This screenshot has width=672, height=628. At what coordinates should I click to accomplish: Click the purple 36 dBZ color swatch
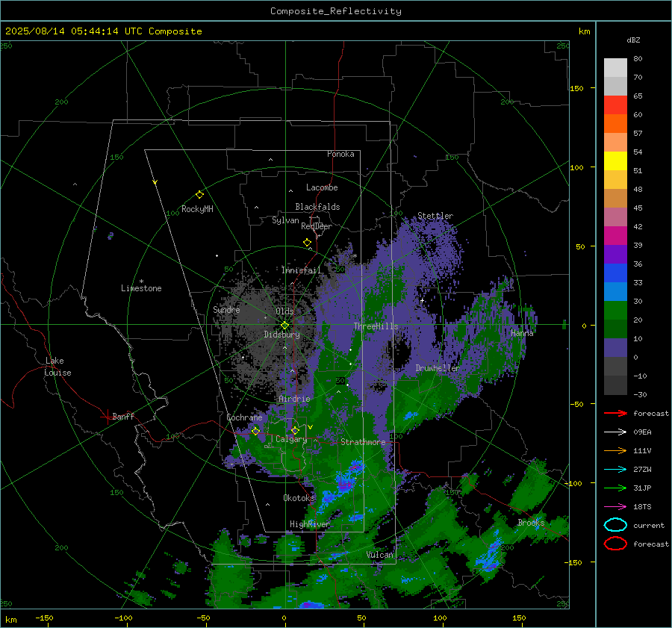[x=615, y=254]
